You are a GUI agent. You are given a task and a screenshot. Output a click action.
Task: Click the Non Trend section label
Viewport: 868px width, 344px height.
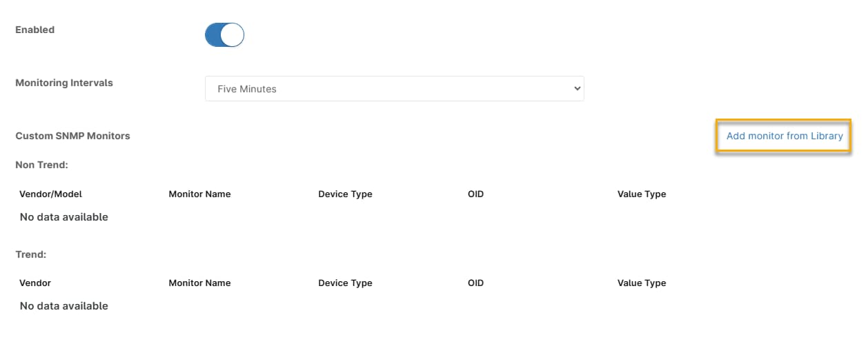click(42, 165)
